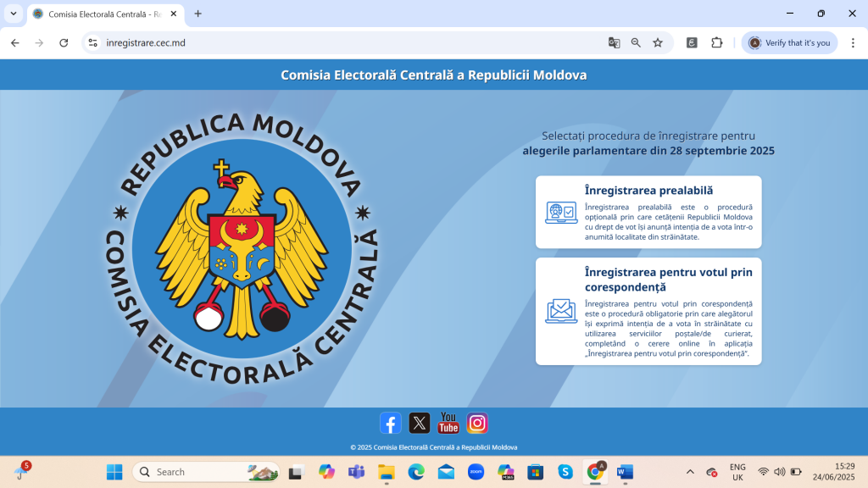The image size is (868, 488).
Task: Open Task View in taskbar
Action: (x=296, y=472)
